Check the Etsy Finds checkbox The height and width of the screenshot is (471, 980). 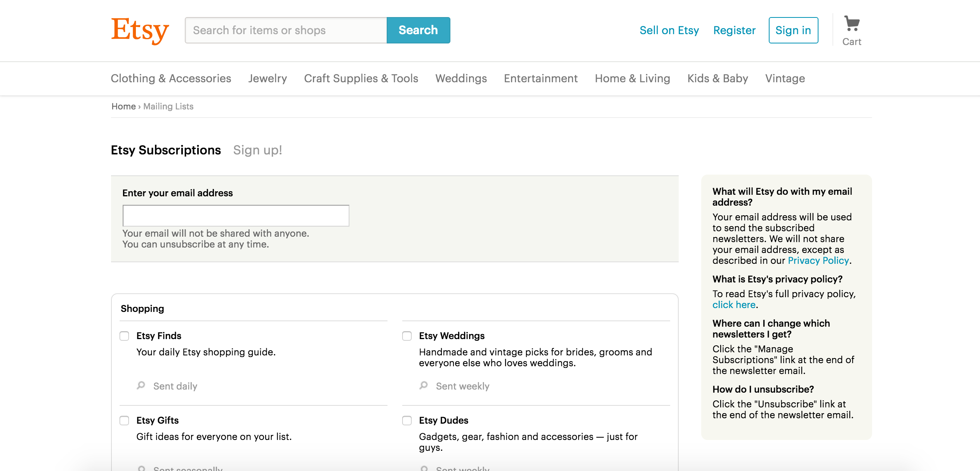pos(124,336)
